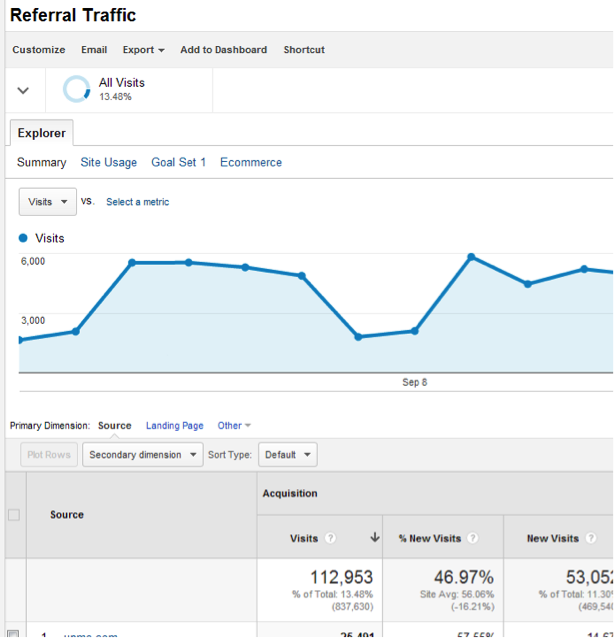This screenshot has height=638, width=614.
Task: Open the Export dropdown
Action: click(143, 50)
